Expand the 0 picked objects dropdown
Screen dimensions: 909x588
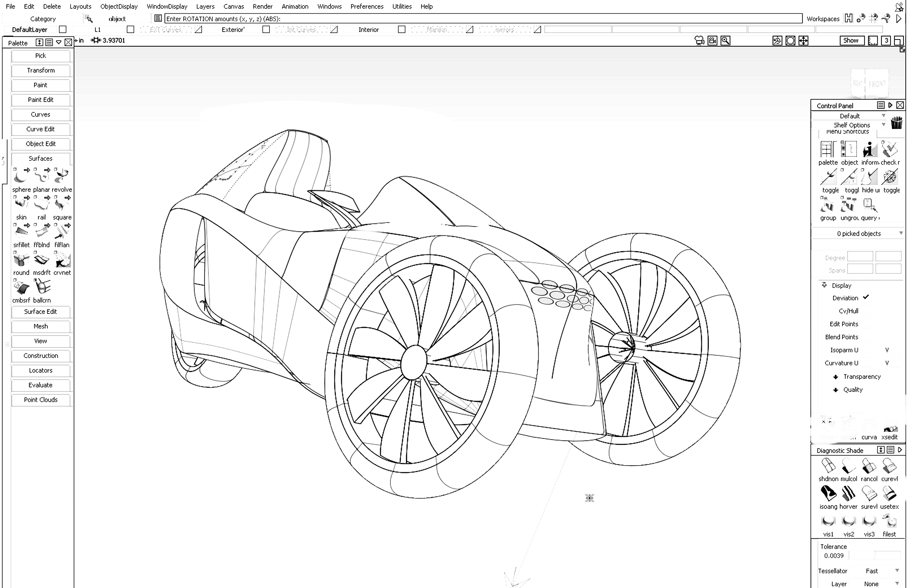pyautogui.click(x=858, y=233)
